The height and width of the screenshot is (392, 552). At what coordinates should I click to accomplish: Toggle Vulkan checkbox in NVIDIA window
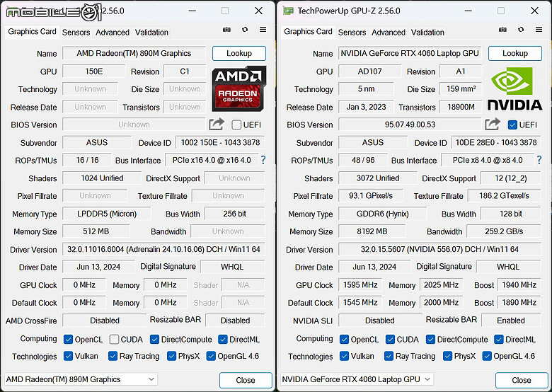tap(344, 356)
